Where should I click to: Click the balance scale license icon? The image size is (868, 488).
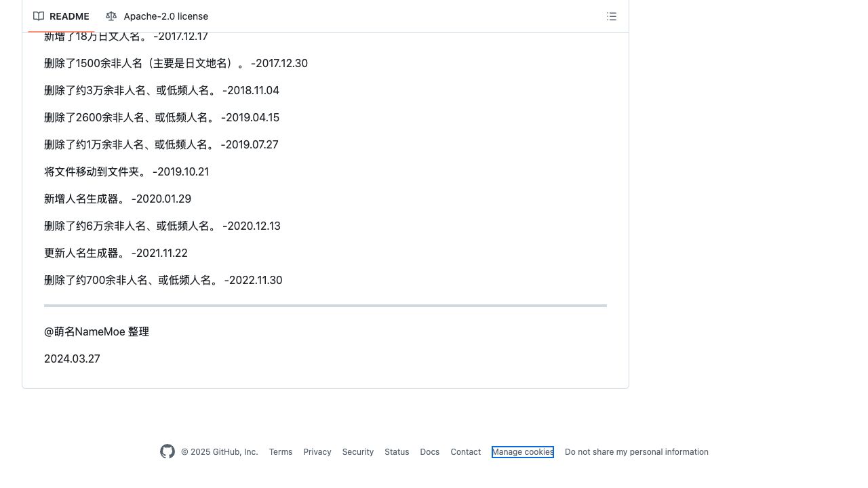(111, 16)
